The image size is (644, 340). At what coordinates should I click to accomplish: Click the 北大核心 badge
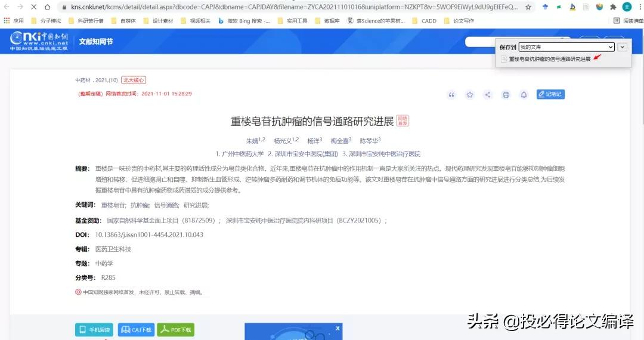[x=134, y=80]
